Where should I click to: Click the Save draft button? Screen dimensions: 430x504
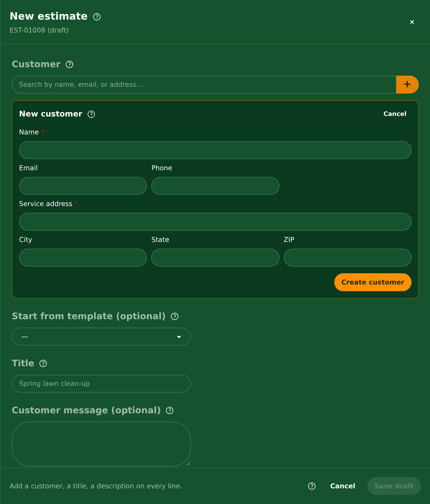point(394,486)
